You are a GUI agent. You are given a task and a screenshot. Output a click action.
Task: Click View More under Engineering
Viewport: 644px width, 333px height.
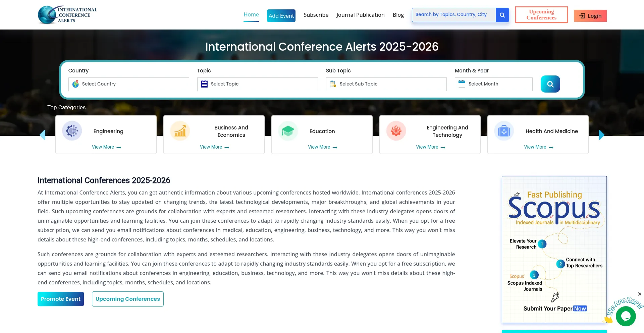coord(107,147)
